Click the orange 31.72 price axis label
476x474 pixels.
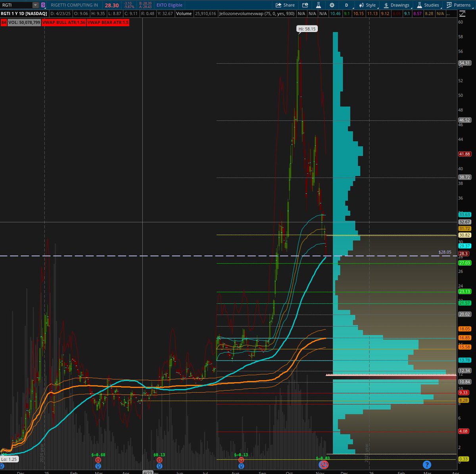tap(464, 229)
